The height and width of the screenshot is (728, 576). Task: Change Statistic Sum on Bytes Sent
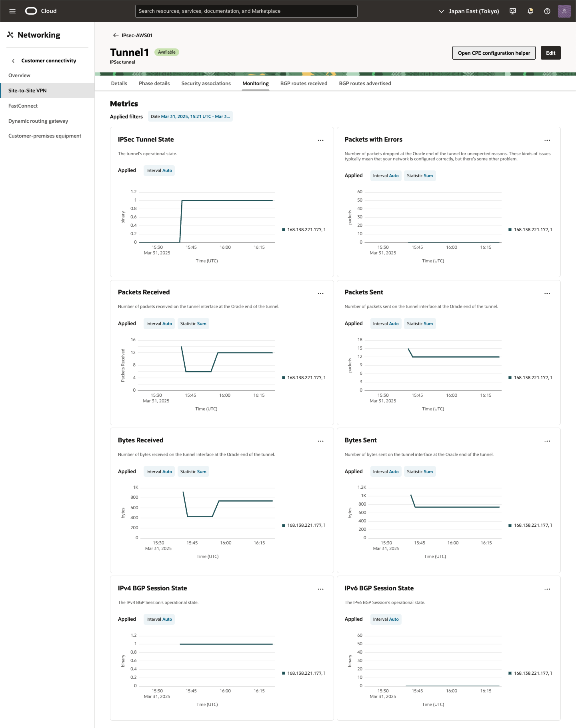[x=420, y=472]
